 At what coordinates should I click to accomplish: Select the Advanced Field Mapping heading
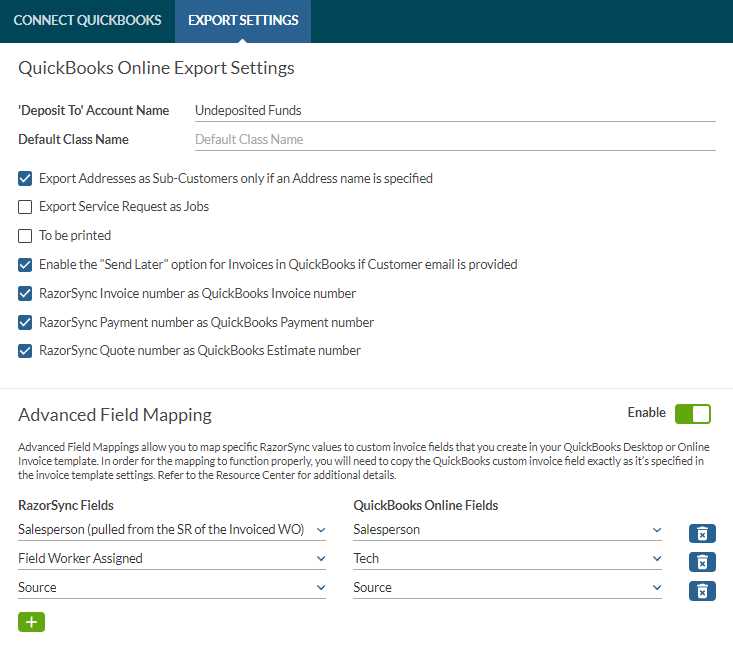[115, 415]
